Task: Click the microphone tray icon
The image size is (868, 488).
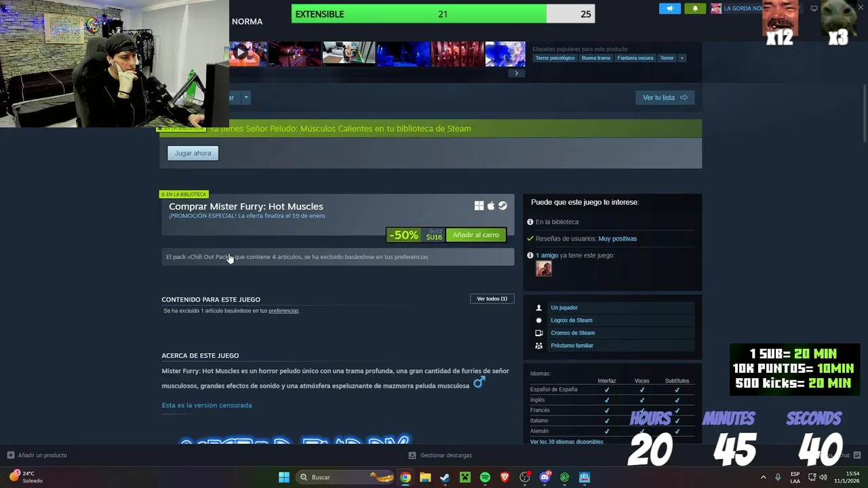Action: (x=778, y=477)
